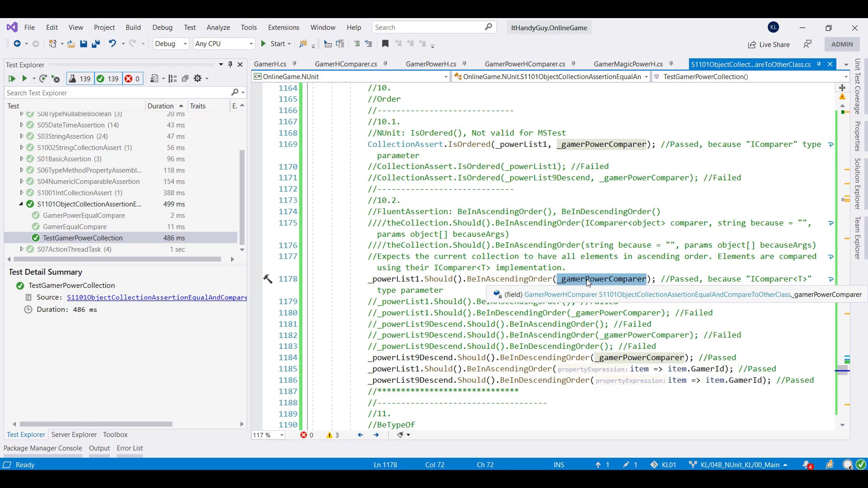Viewport: 868px width, 488px height.
Task: Switch to GamerPowerHComparer.cs tab
Action: pos(524,64)
